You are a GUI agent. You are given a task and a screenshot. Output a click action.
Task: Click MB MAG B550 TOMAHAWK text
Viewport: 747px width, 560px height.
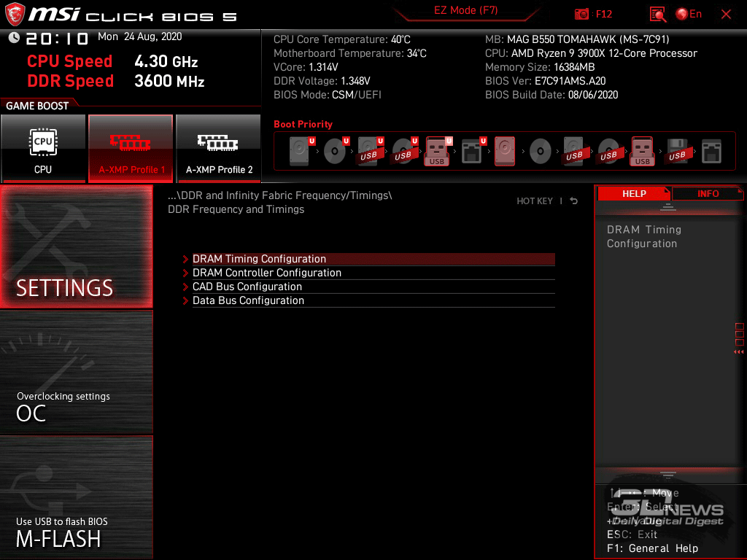(x=577, y=39)
